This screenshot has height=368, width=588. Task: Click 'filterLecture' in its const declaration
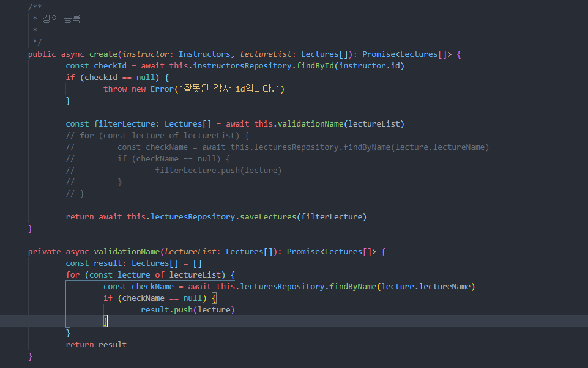pos(124,123)
